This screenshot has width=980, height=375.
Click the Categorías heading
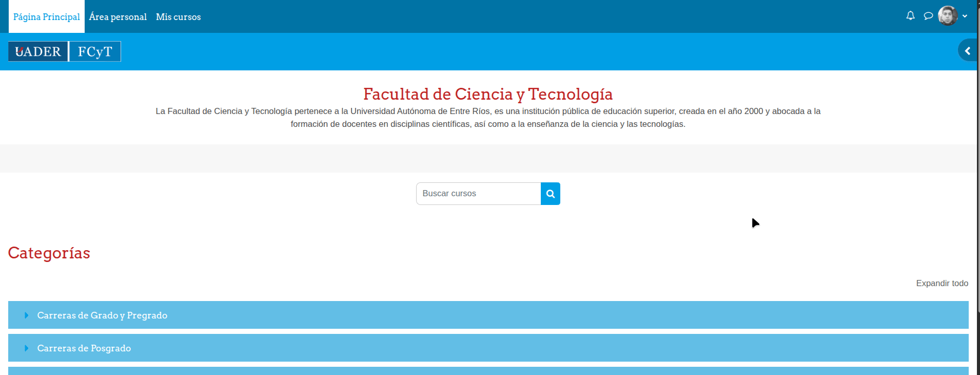[49, 253]
